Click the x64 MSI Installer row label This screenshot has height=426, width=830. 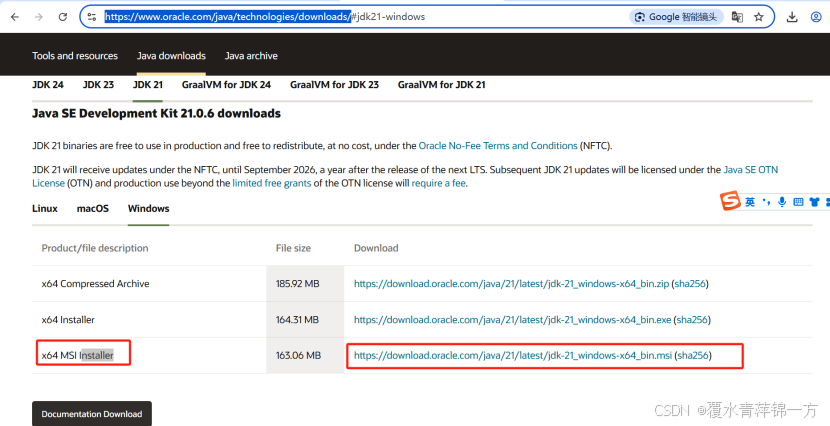click(x=77, y=356)
